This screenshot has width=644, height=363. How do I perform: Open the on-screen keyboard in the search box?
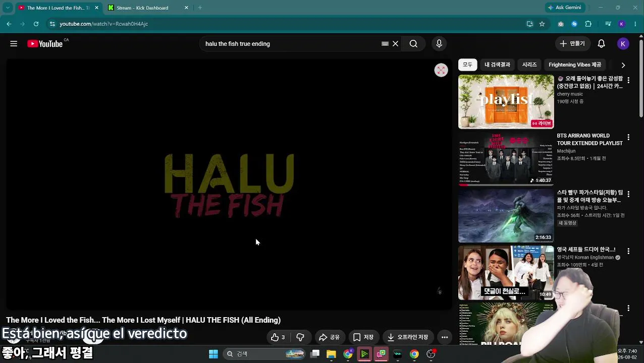[385, 44]
